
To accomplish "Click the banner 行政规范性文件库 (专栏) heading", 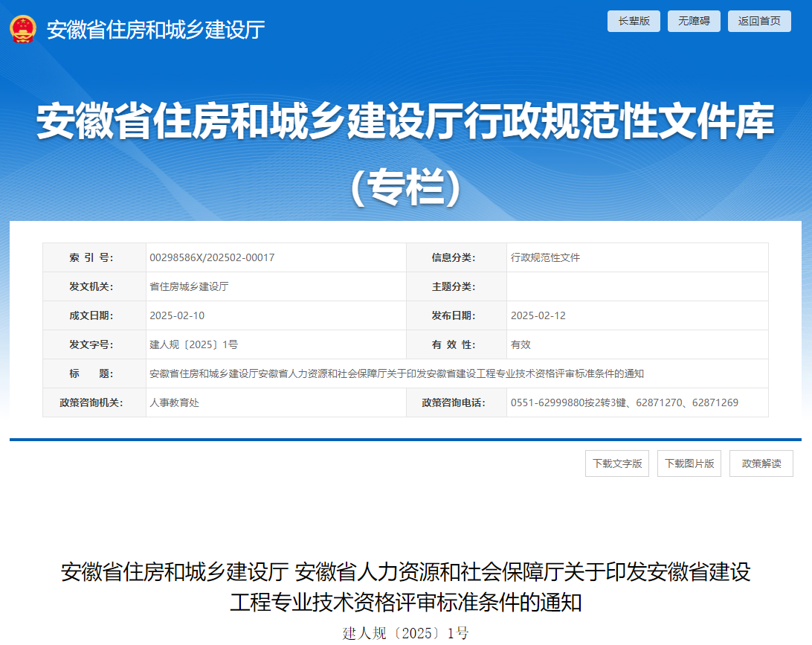I will (406, 149).
